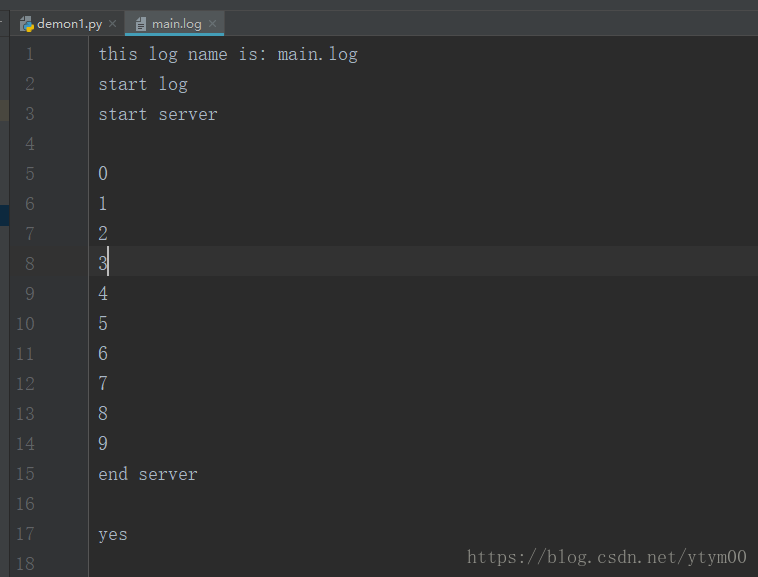Click the value '7' on line 12
The height and width of the screenshot is (577, 758).
click(103, 383)
